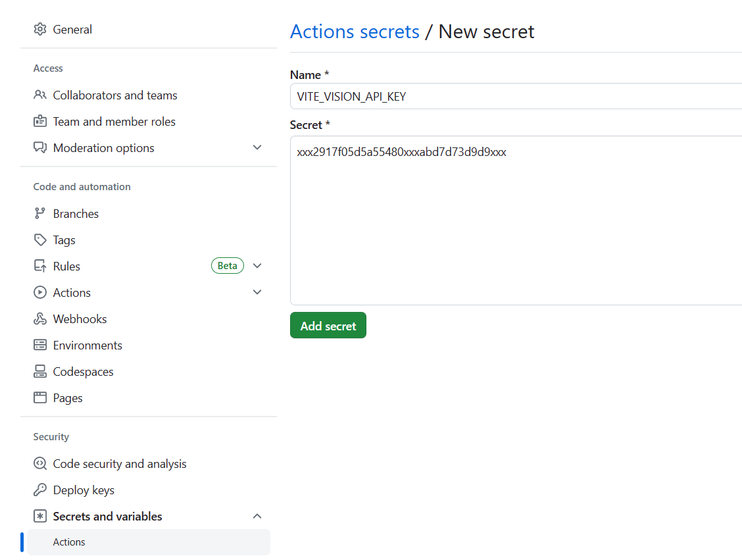The image size is (742, 560).
Task: Click the Environments icon
Action: [x=40, y=345]
